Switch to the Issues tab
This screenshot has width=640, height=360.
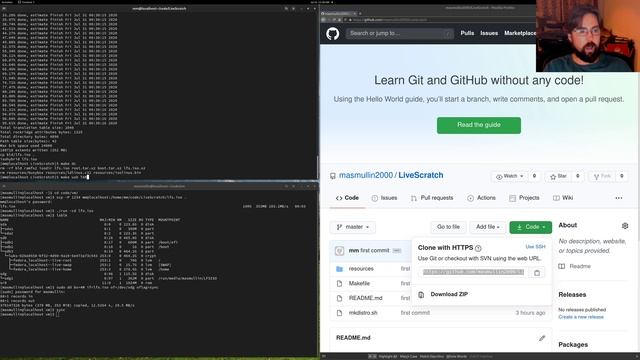(x=384, y=198)
